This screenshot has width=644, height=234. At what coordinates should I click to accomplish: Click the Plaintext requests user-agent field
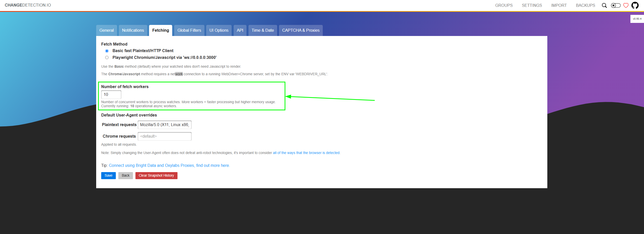coord(164,125)
